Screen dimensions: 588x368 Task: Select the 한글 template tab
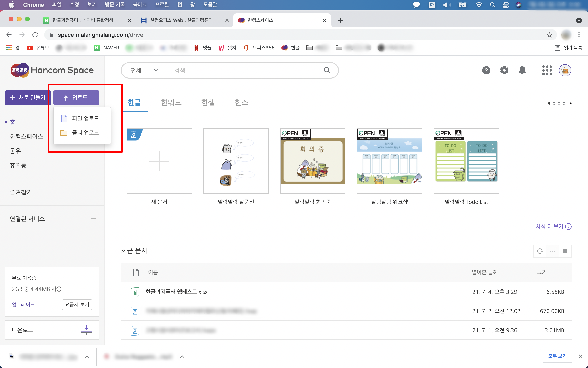[x=134, y=102]
